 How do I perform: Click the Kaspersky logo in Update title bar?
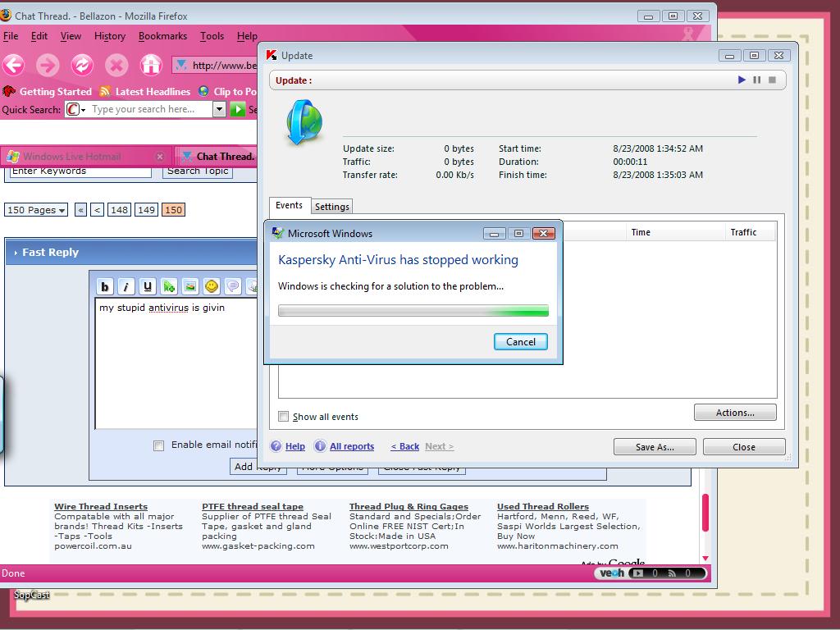[272, 55]
